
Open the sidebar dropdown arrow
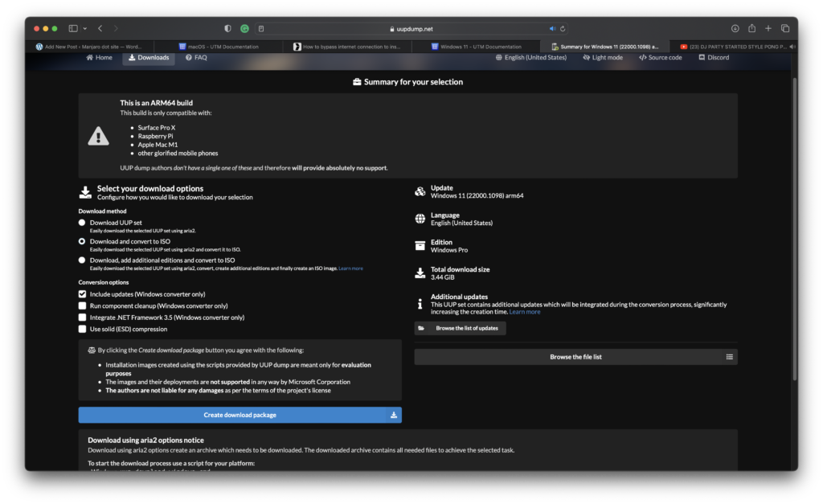(84, 28)
